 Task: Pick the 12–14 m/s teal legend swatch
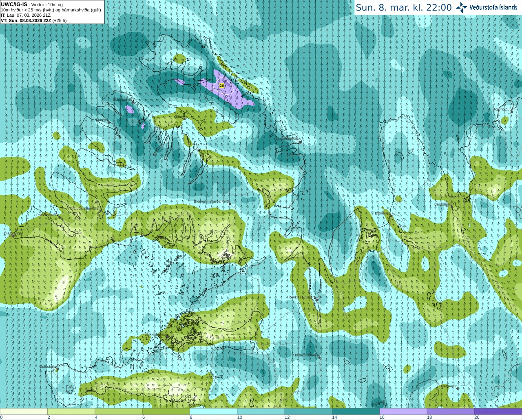(x=308, y=411)
